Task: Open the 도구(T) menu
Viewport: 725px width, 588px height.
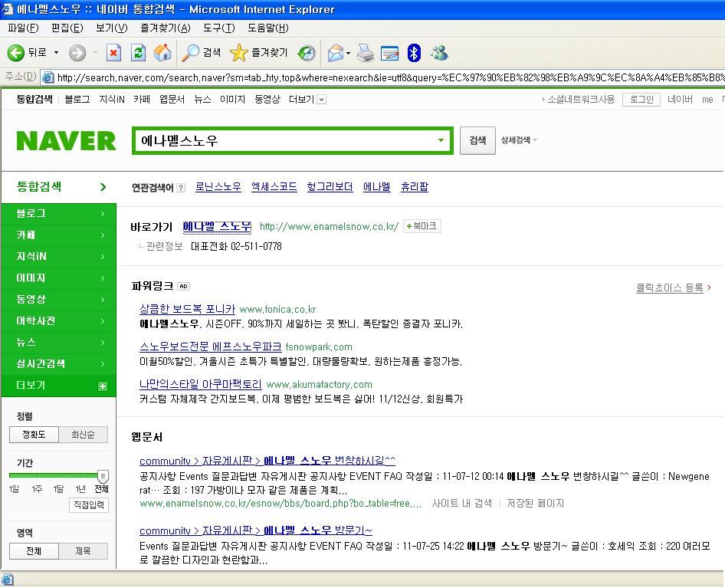Action: 218,28
